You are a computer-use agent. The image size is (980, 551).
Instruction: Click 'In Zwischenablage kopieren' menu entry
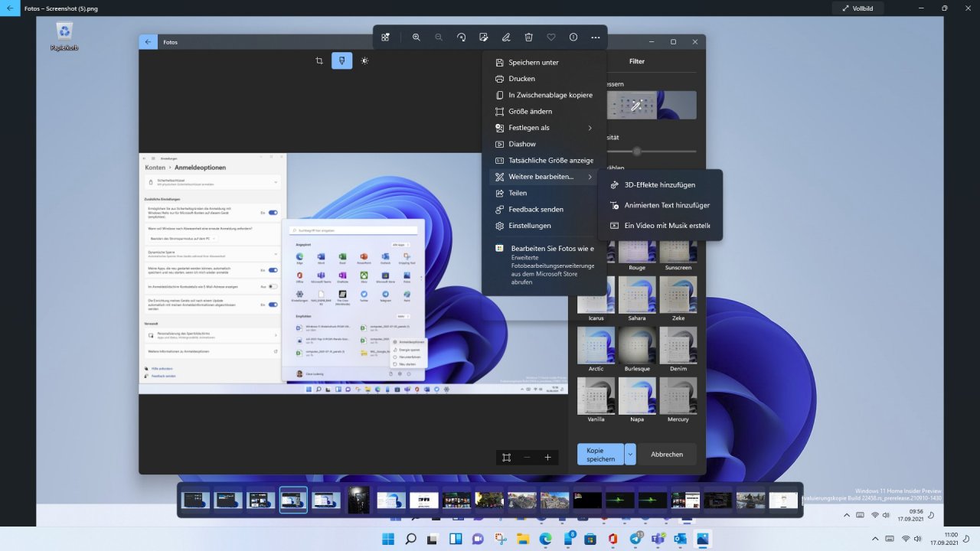[x=544, y=95]
